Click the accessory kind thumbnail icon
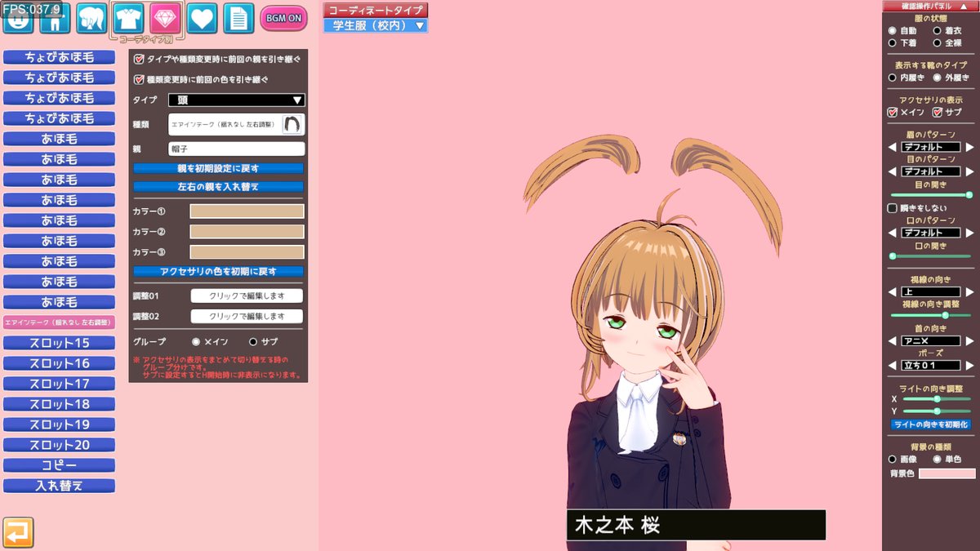The image size is (980, 551). [293, 124]
